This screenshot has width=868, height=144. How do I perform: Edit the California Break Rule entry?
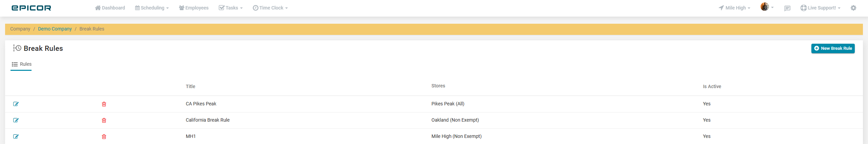coord(16,120)
